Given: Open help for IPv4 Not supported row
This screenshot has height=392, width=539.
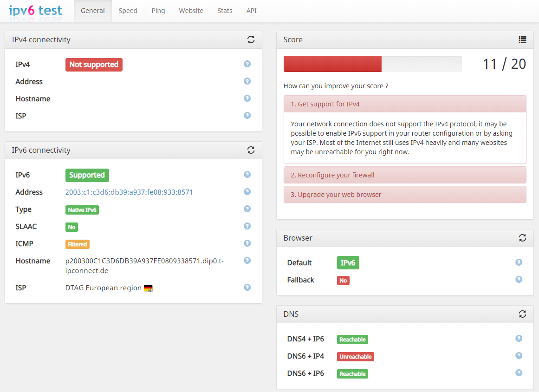Looking at the screenshot, I should (247, 64).
